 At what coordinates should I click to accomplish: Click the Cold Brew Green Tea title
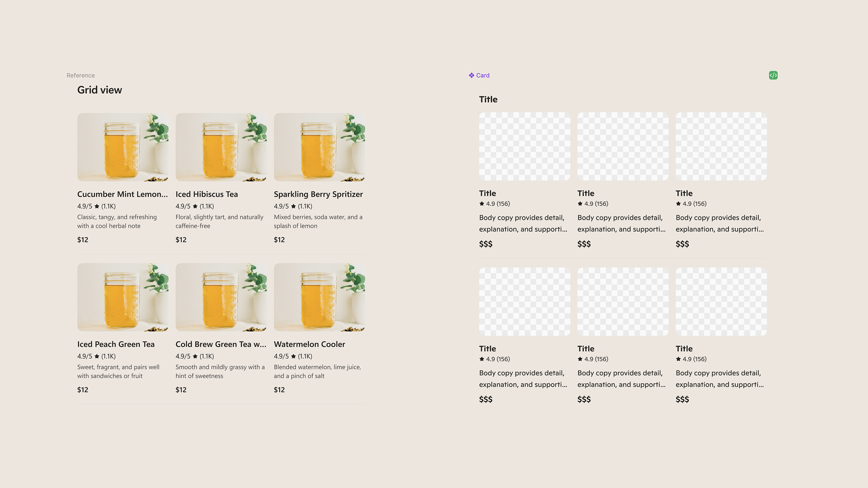click(221, 344)
